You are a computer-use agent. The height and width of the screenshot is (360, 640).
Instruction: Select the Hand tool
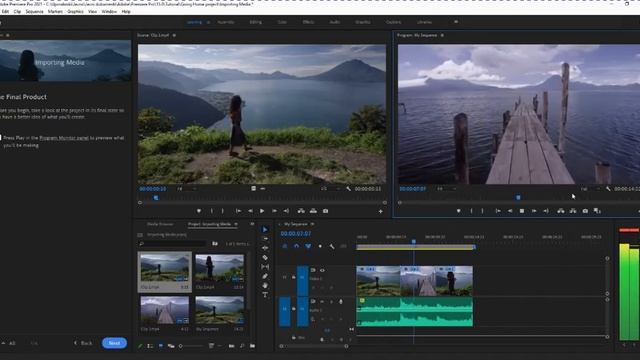(265, 285)
